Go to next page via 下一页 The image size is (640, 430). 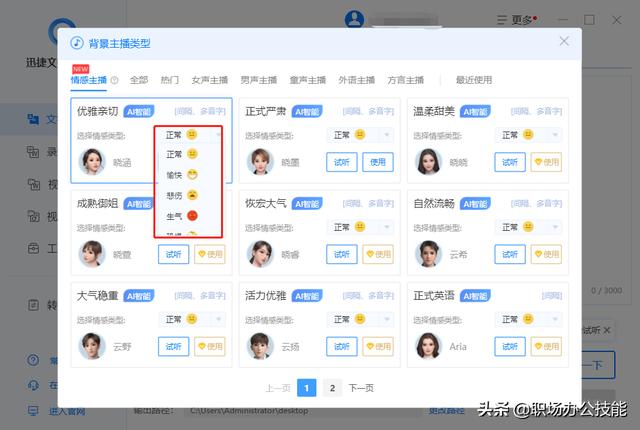coord(361,388)
